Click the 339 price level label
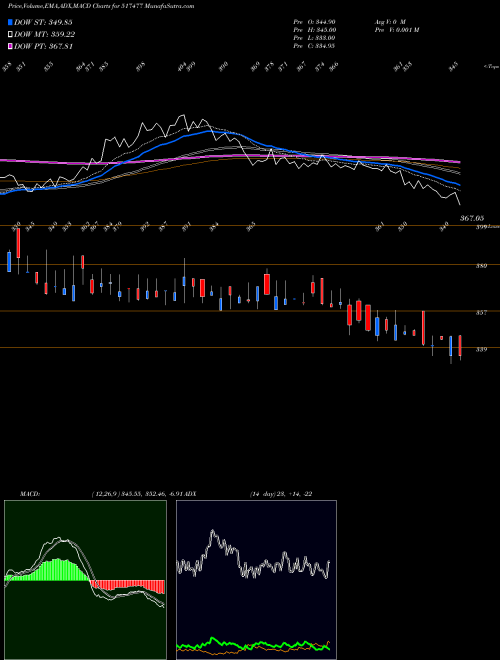 coord(482,349)
